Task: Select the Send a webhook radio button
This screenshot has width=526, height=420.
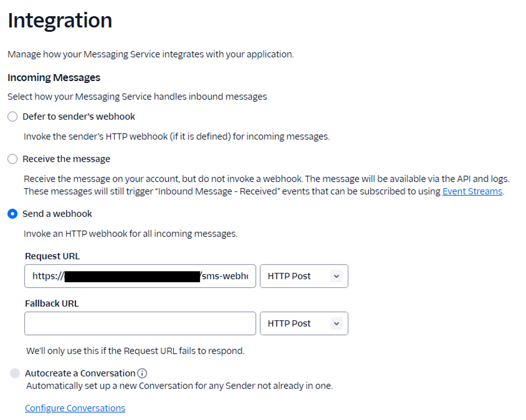Action: 12,214
